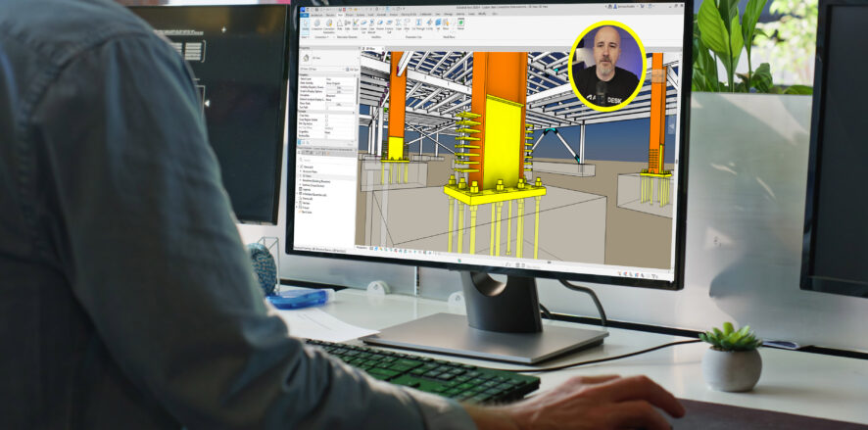Open the view type selector in Properties
The image size is (868, 430).
pos(329,58)
